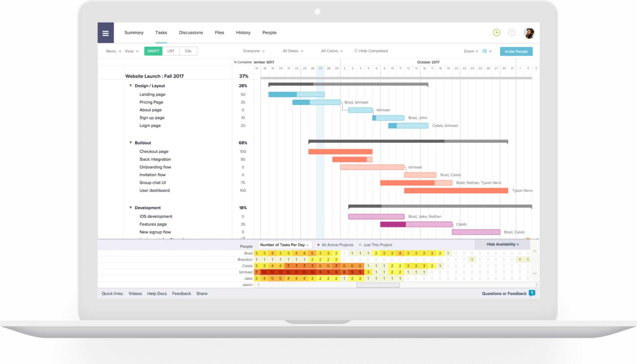Click the zoom control icon on toolbar

tap(470, 51)
